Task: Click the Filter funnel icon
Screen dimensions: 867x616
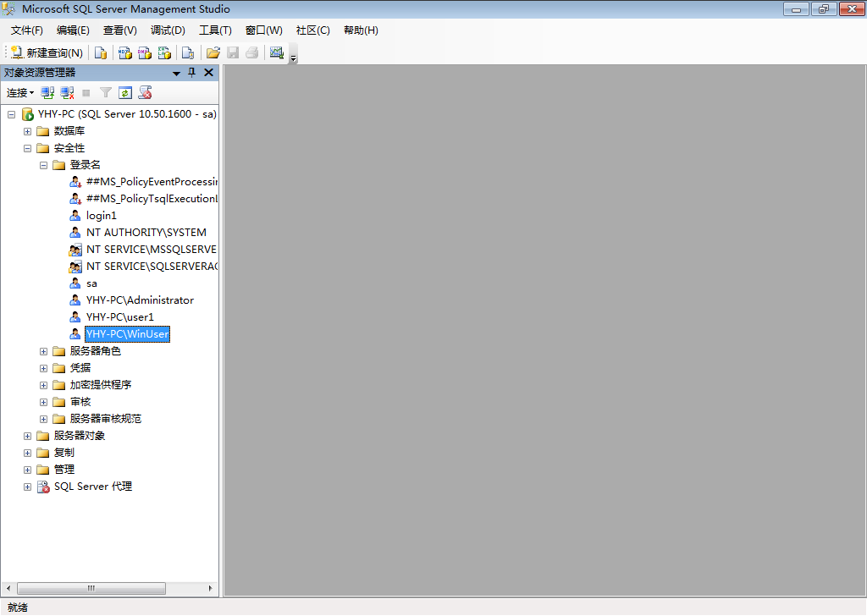Action: (x=106, y=93)
